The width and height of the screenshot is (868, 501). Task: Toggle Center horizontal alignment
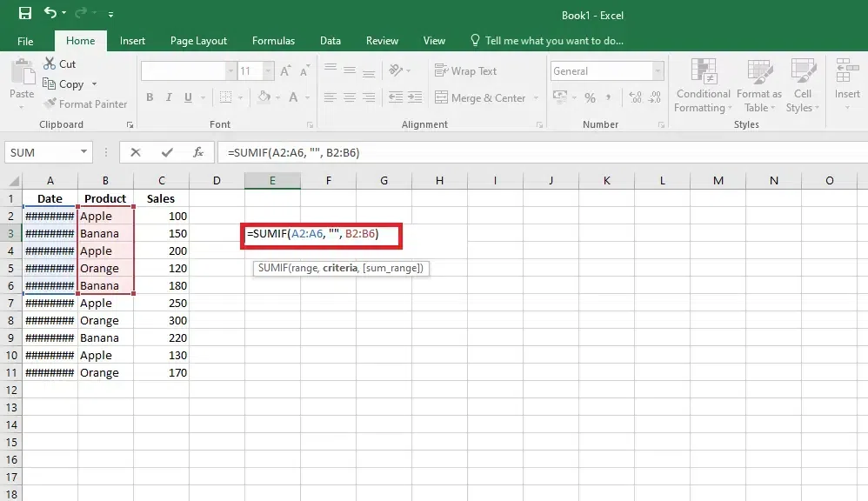click(350, 97)
